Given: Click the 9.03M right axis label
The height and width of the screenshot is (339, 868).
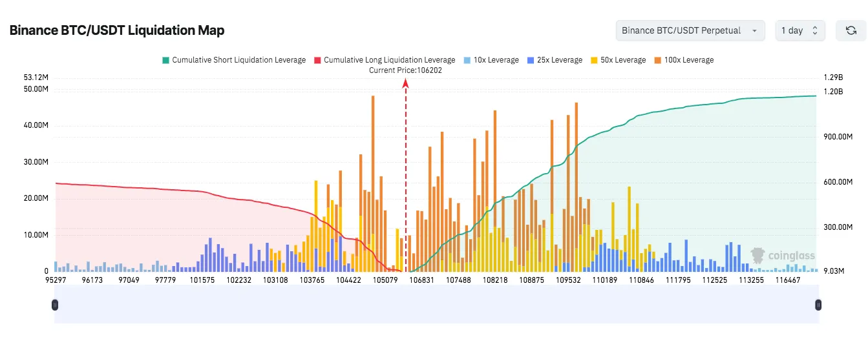Looking at the screenshot, I should (834, 271).
